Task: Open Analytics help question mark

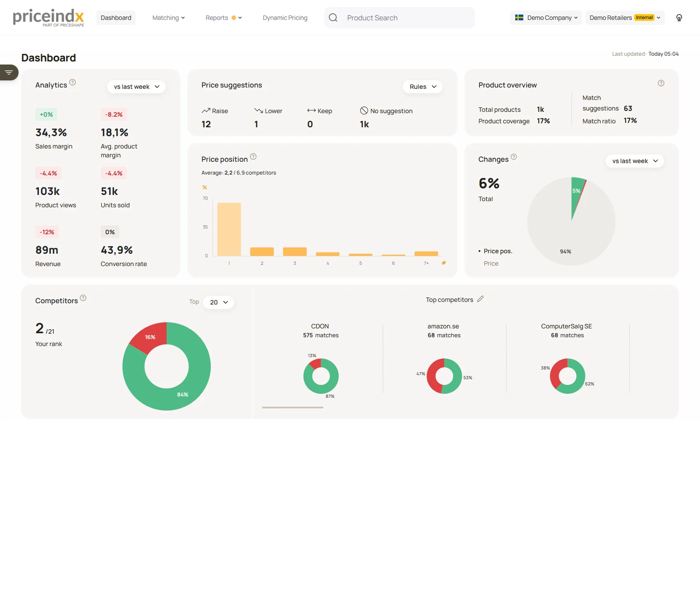Action: pyautogui.click(x=72, y=82)
